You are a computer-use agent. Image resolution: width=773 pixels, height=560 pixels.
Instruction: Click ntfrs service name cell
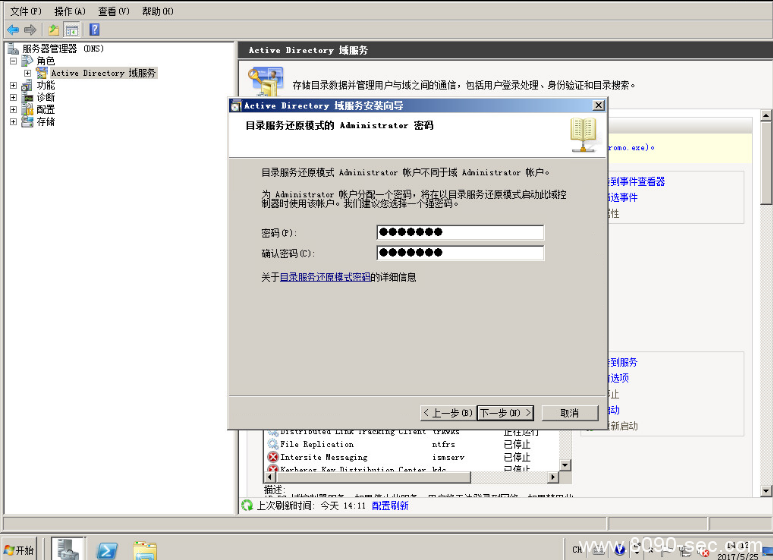point(443,444)
